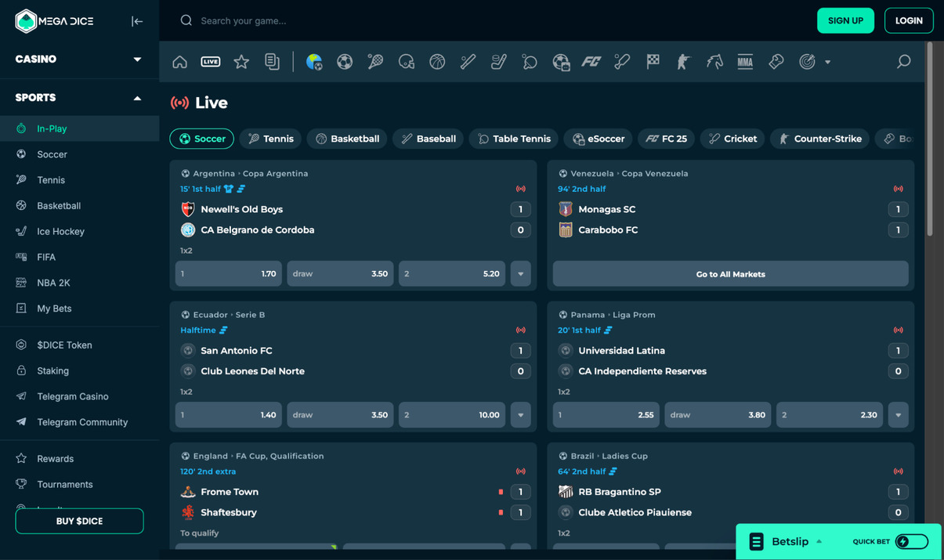The height and width of the screenshot is (560, 944).
Task: Open favorites star icon in toolbar
Action: click(x=241, y=62)
